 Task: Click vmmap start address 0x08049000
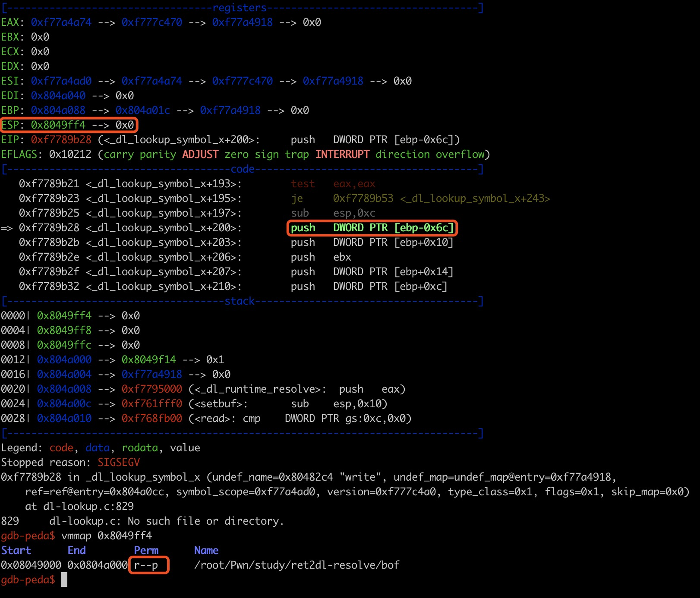click(31, 565)
